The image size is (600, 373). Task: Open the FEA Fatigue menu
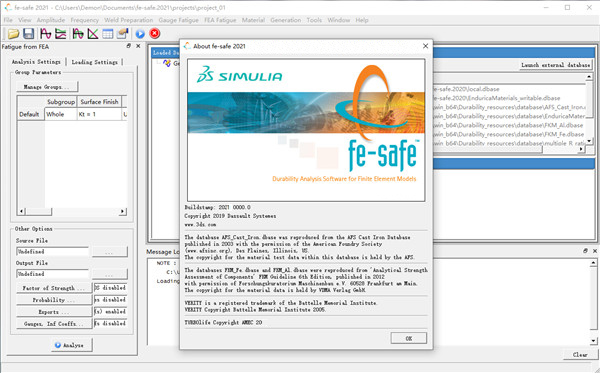click(220, 20)
